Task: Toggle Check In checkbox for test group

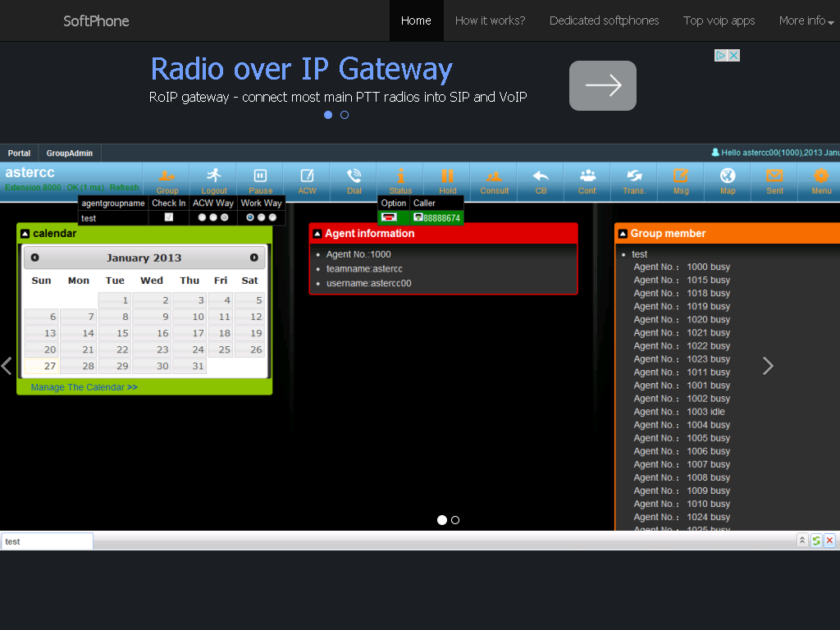Action: (169, 217)
